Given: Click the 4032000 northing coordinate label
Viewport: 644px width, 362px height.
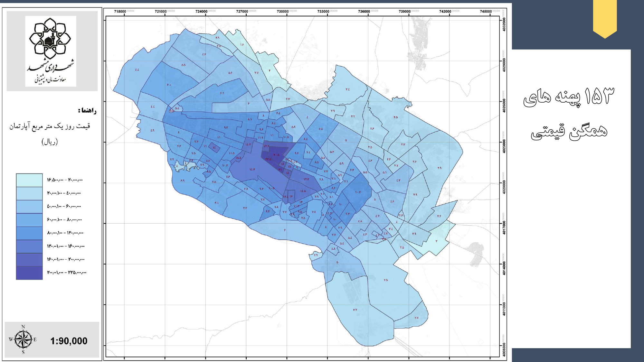Looking at the screenshot, I should (x=504, y=24).
